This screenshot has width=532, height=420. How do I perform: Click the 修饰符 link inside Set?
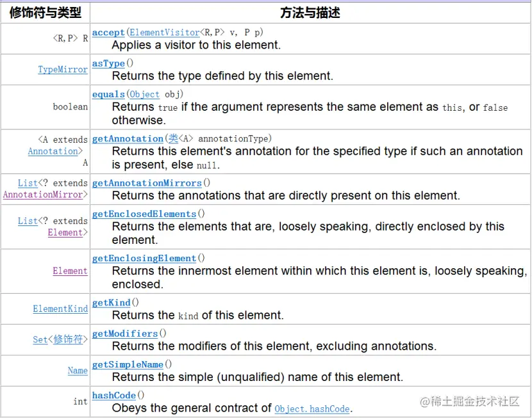click(x=68, y=339)
